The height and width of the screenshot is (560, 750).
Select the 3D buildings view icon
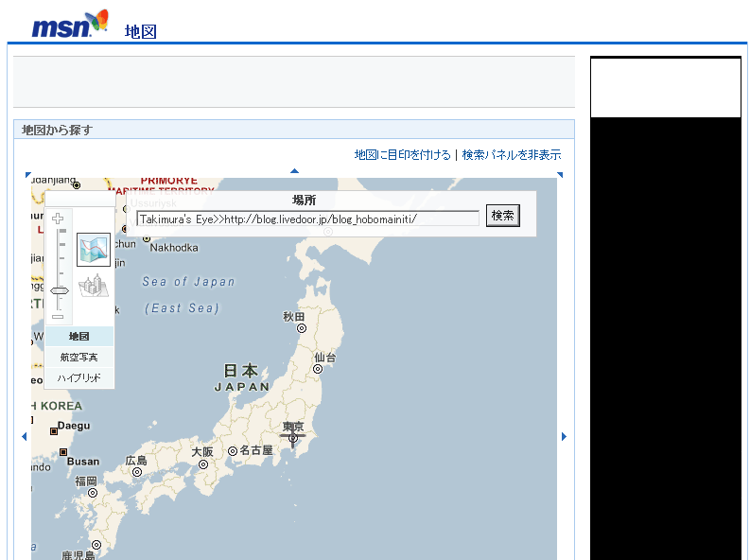click(94, 286)
